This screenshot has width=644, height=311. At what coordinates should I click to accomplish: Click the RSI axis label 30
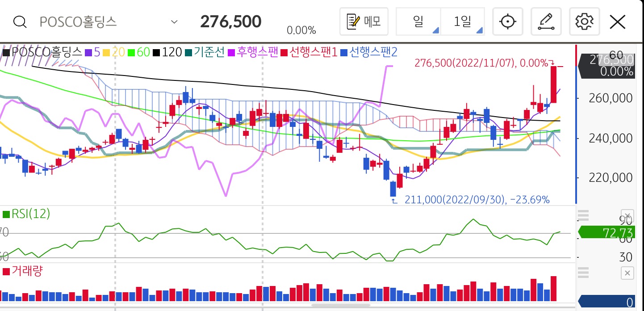[626, 257]
